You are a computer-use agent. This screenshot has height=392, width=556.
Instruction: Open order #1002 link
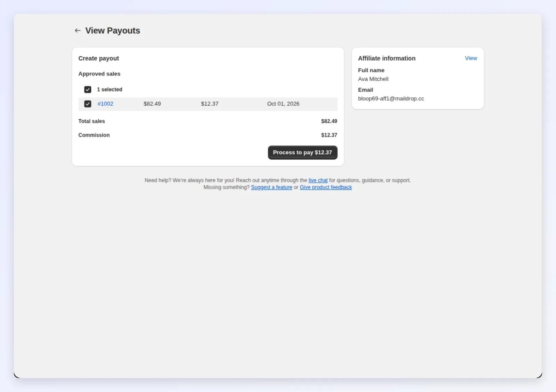(x=105, y=104)
